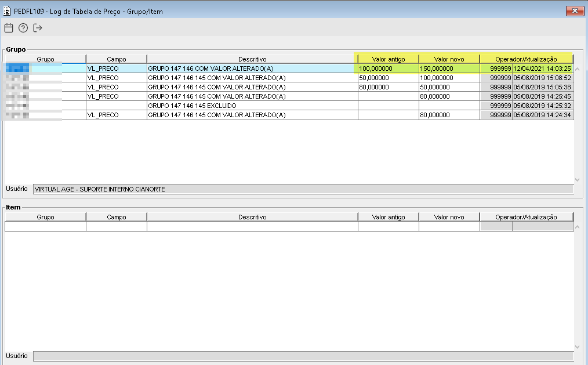Image resolution: width=588 pixels, height=365 pixels.
Task: Click VL_PRECO cell in the highlighted first row
Action: click(x=116, y=68)
